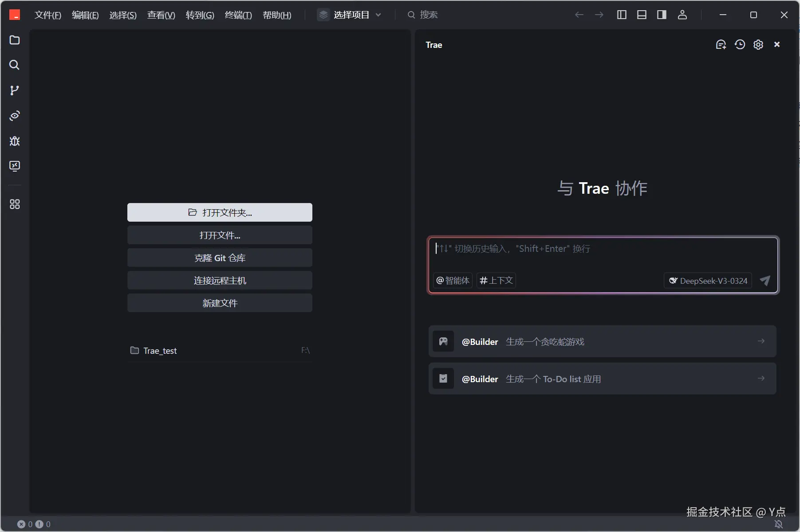The width and height of the screenshot is (800, 532).
Task: Start a new chat in Trae panel
Action: tap(721, 44)
